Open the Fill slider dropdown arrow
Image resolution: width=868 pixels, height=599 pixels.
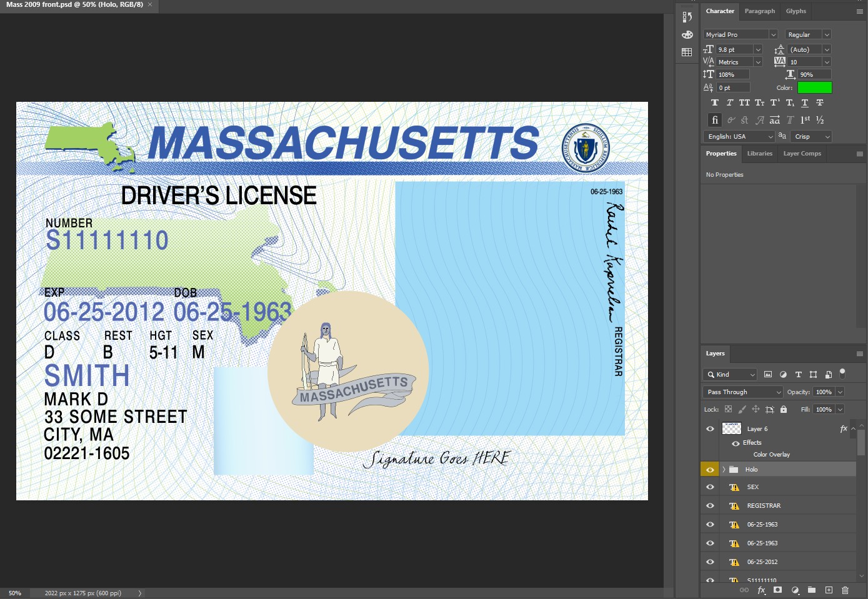pyautogui.click(x=840, y=409)
